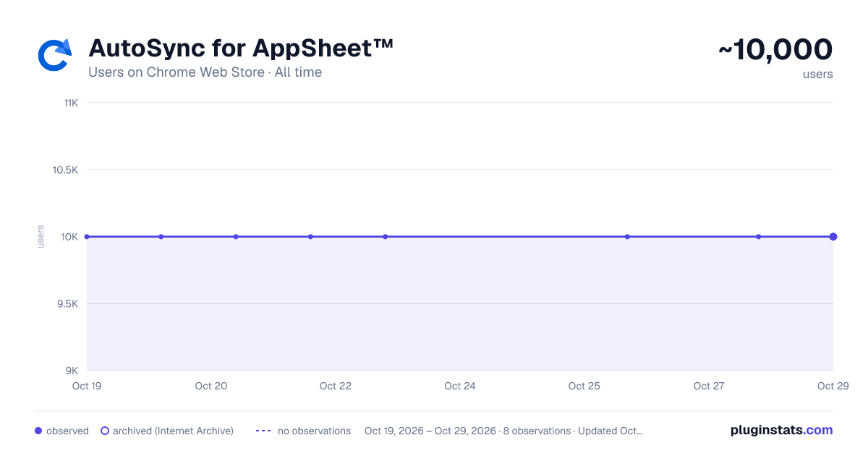Viewport: 868px width, 456px height.
Task: Click the Oct 19 x-axis label
Action: pyautogui.click(x=87, y=386)
